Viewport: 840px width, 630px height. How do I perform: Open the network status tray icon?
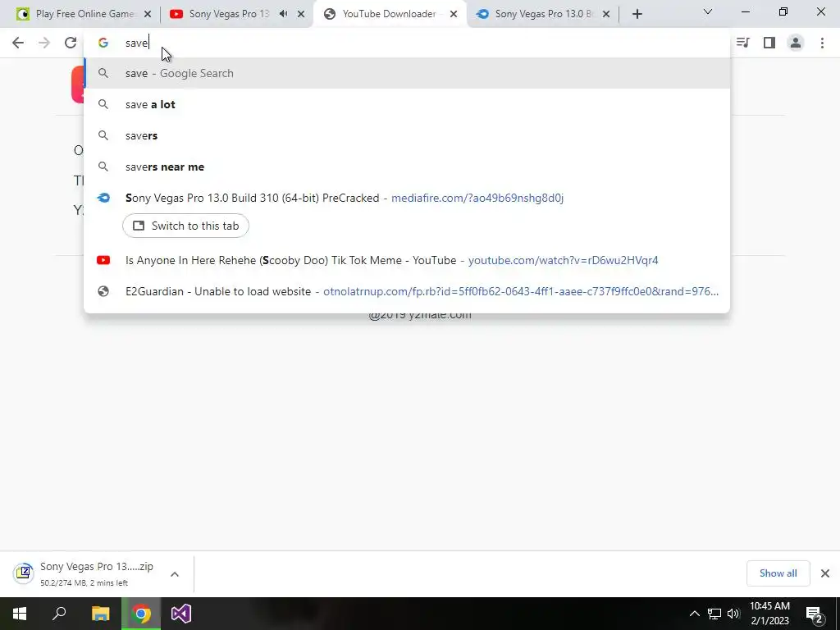click(714, 614)
